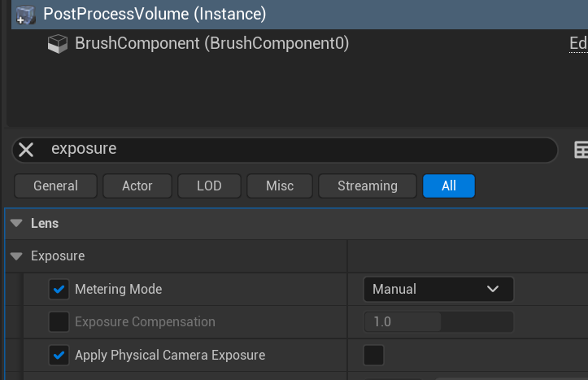Screen dimensions: 588x380
Task: Select the Actor filter tab
Action: pos(137,186)
